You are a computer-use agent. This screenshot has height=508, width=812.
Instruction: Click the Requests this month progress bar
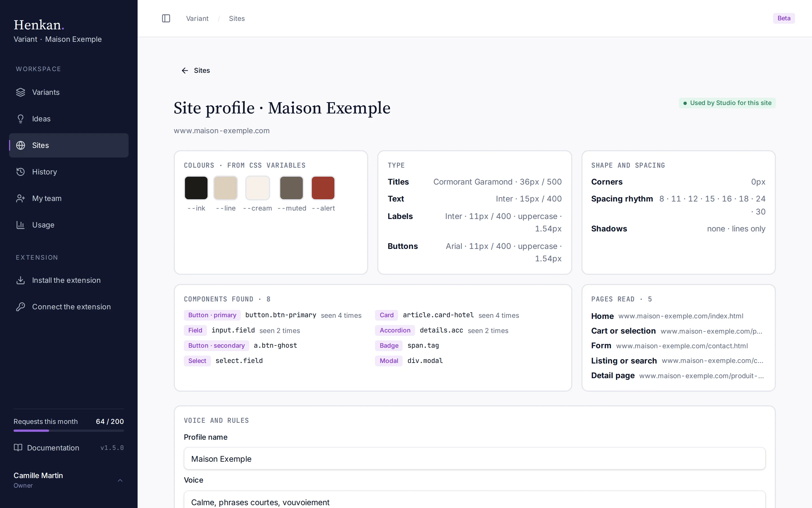point(69,431)
